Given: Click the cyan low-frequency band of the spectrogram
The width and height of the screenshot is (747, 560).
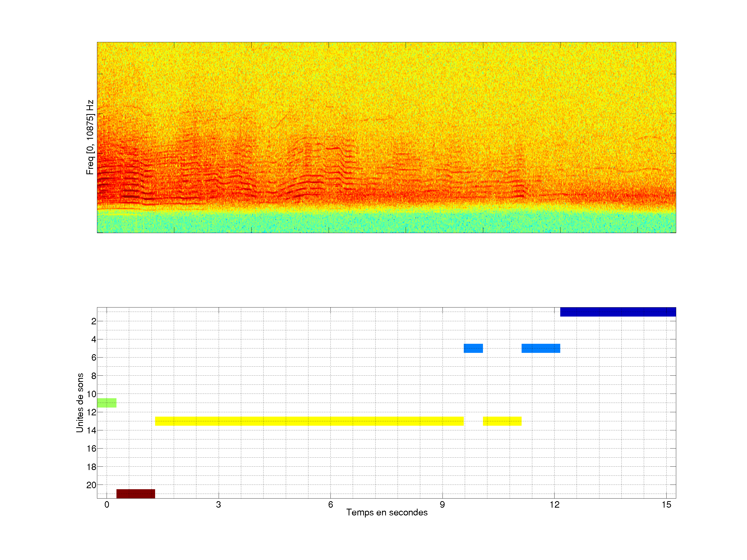Looking at the screenshot, I should (386, 223).
